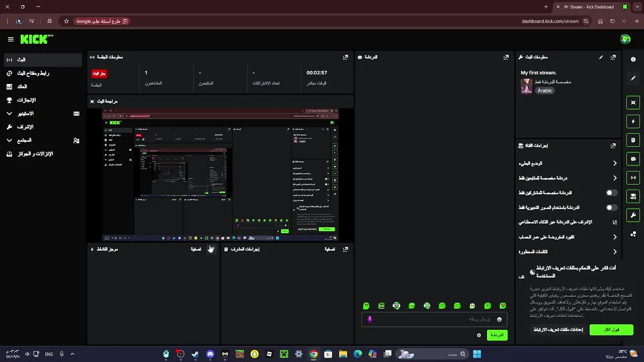Screen dimensions: 644x362
Task: Toggle the server stack rail icon
Action: 633,196
